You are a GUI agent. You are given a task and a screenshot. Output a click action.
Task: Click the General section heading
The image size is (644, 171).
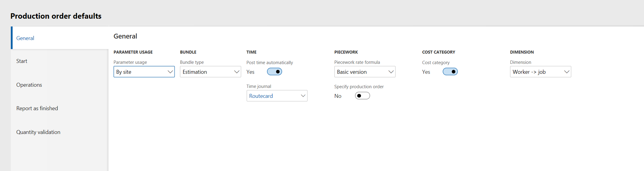(125, 36)
